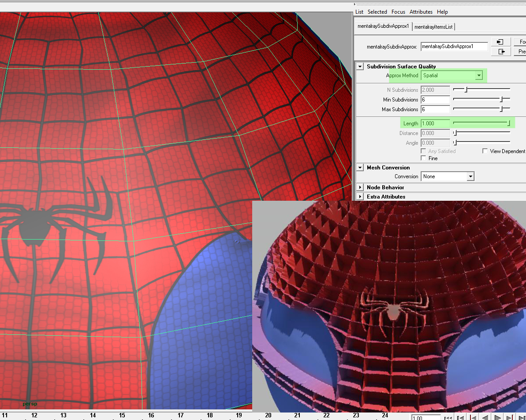Click the Distance slider
The width and height of the screenshot is (526, 420).
point(482,133)
